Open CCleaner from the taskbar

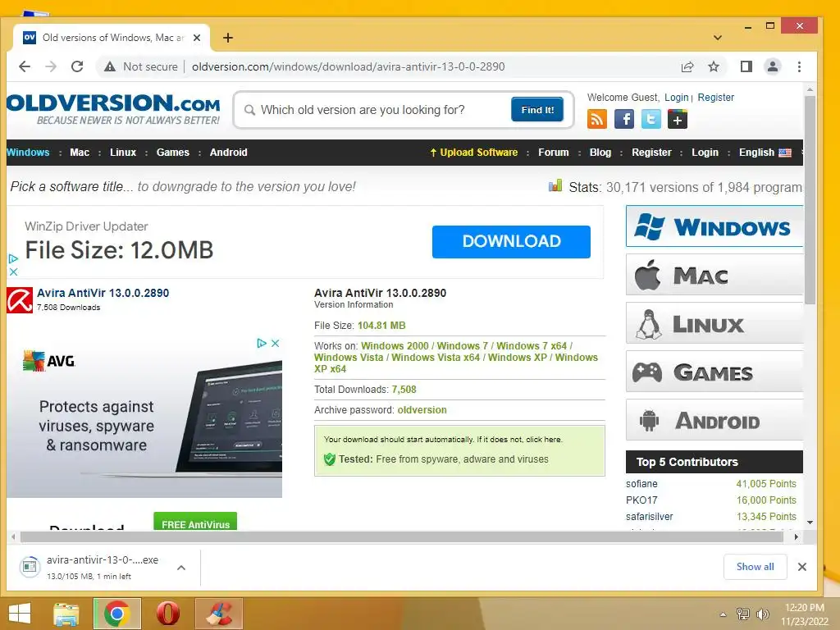[219, 614]
